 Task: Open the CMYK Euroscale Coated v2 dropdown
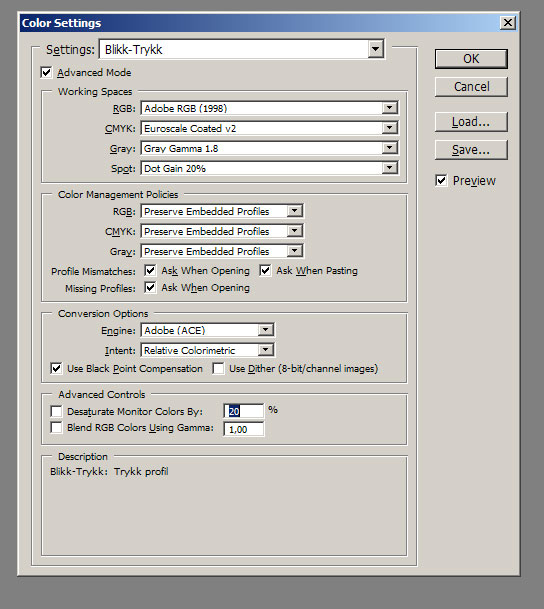269,128
